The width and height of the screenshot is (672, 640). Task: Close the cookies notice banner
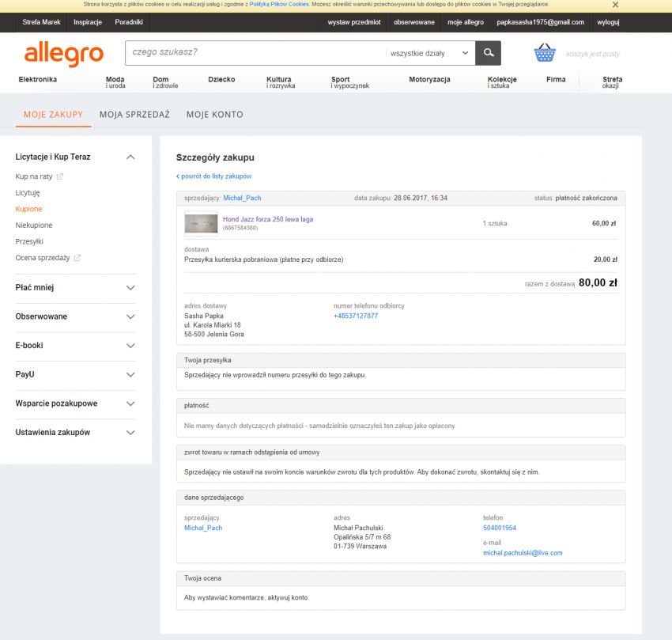point(615,5)
